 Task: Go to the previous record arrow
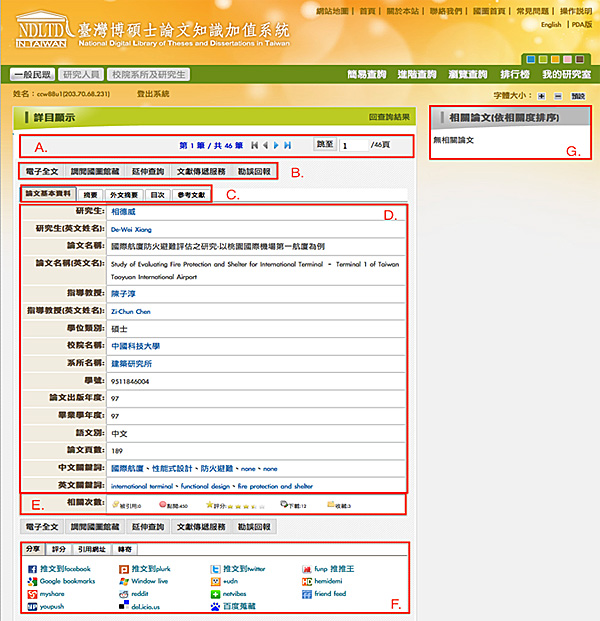point(264,145)
